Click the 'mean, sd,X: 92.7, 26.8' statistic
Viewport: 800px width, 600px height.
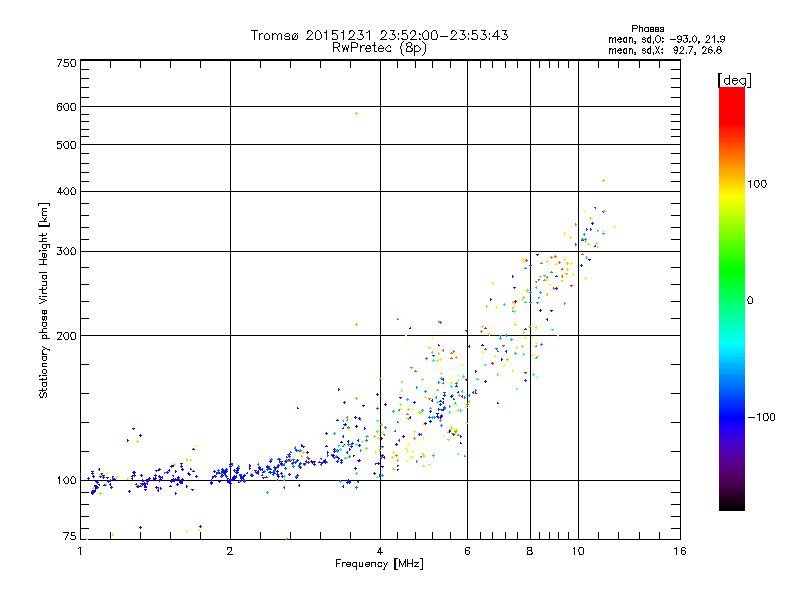pos(665,50)
